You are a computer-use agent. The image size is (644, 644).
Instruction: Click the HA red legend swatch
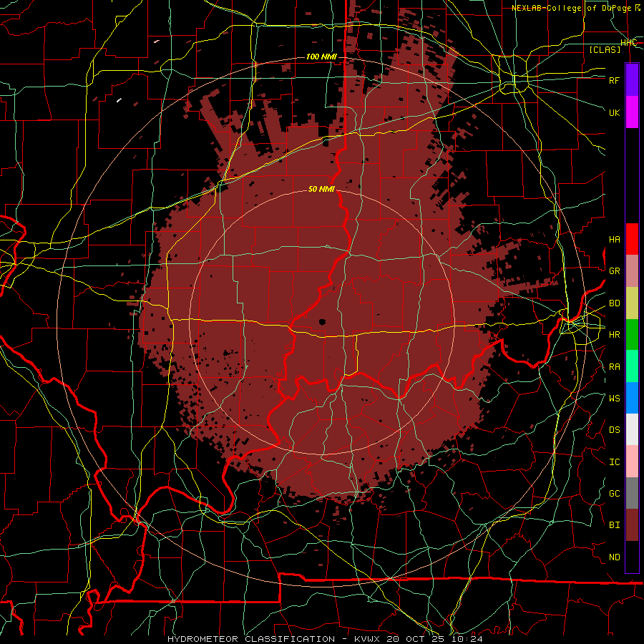pos(632,239)
